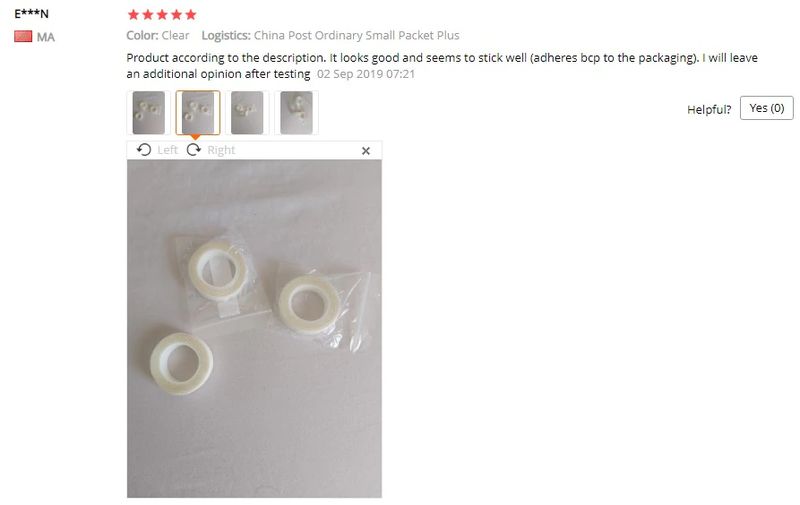Viewport: 800px width, 505px height.
Task: Click the red country flag icon
Action: coord(23,37)
